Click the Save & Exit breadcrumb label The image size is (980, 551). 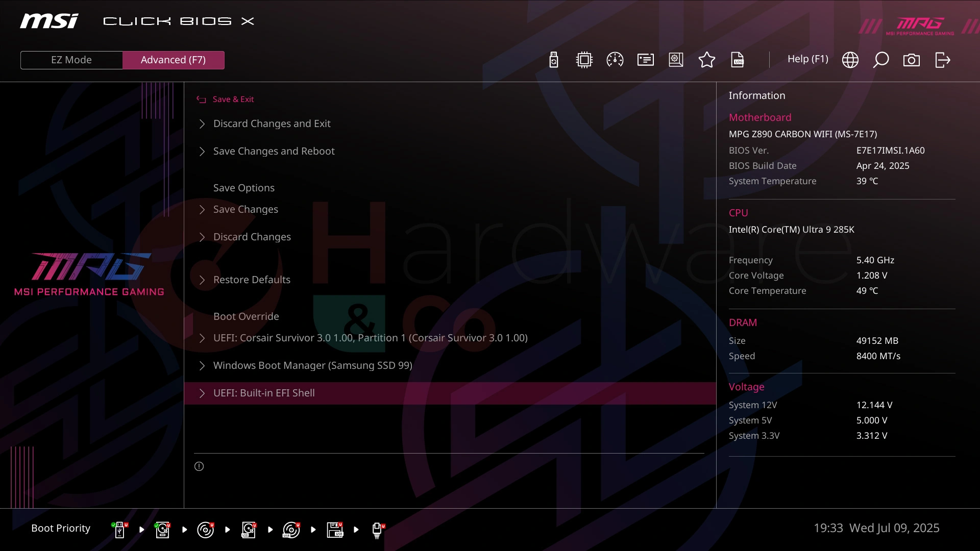pyautogui.click(x=233, y=99)
